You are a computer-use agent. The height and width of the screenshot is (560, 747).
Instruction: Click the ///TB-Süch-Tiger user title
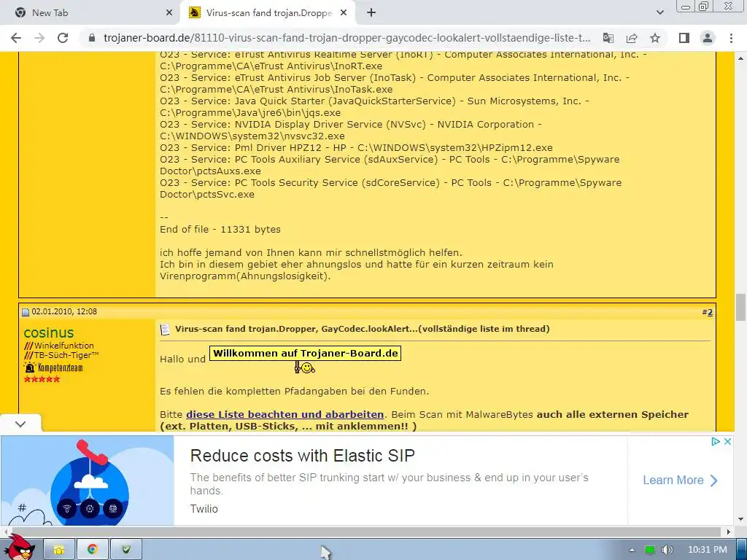pyautogui.click(x=61, y=355)
